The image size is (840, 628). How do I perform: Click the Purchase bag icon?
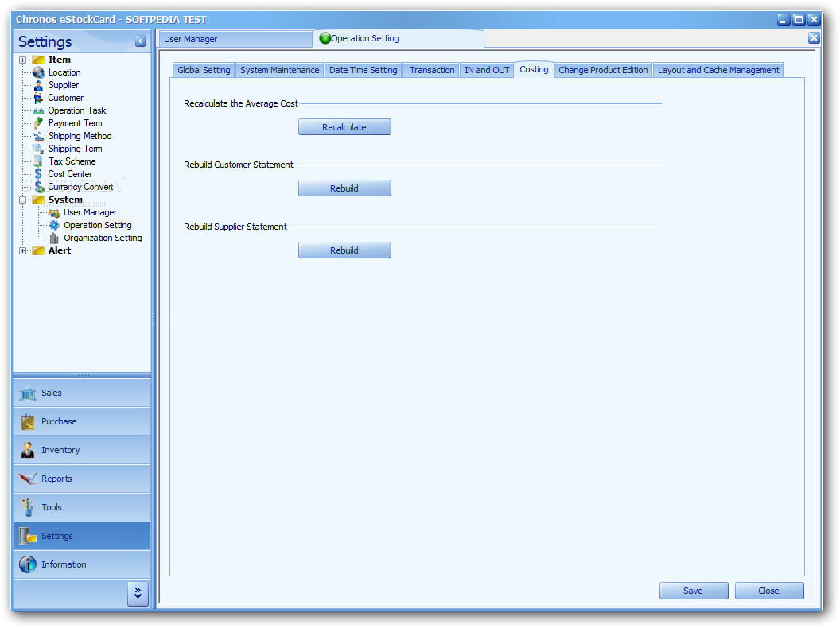(27, 421)
